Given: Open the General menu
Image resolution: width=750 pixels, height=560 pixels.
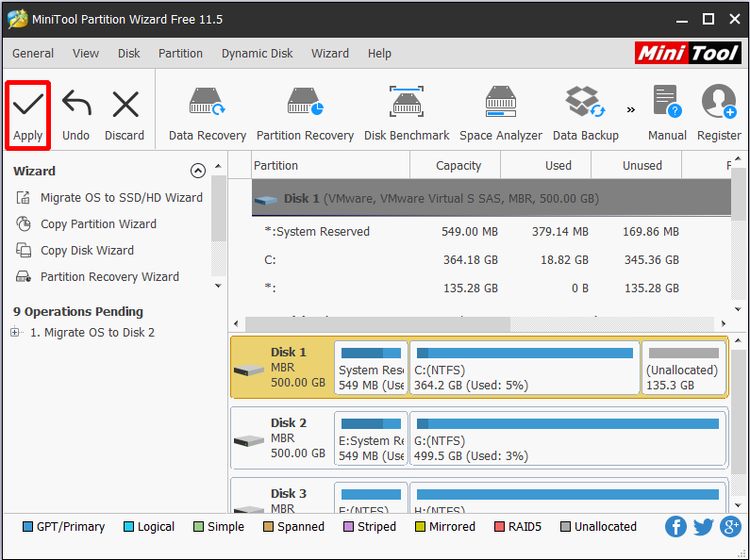Looking at the screenshot, I should point(33,54).
